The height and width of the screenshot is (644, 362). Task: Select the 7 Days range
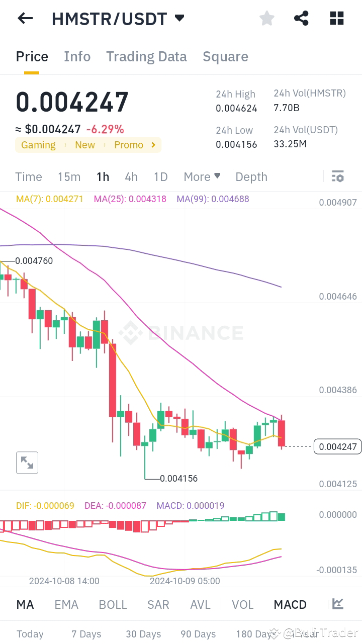(x=85, y=634)
